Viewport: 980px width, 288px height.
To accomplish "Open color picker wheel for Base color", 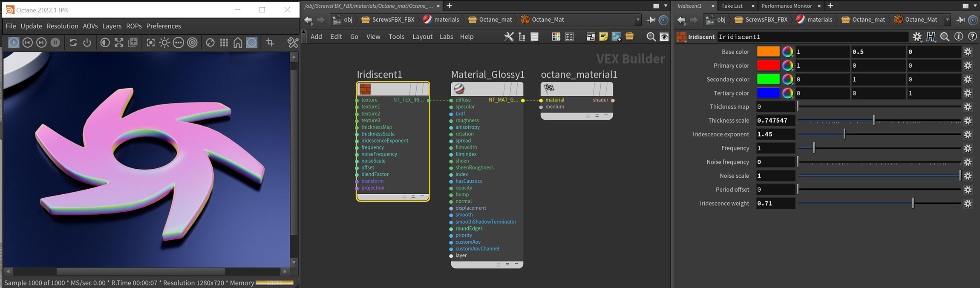I will (787, 52).
